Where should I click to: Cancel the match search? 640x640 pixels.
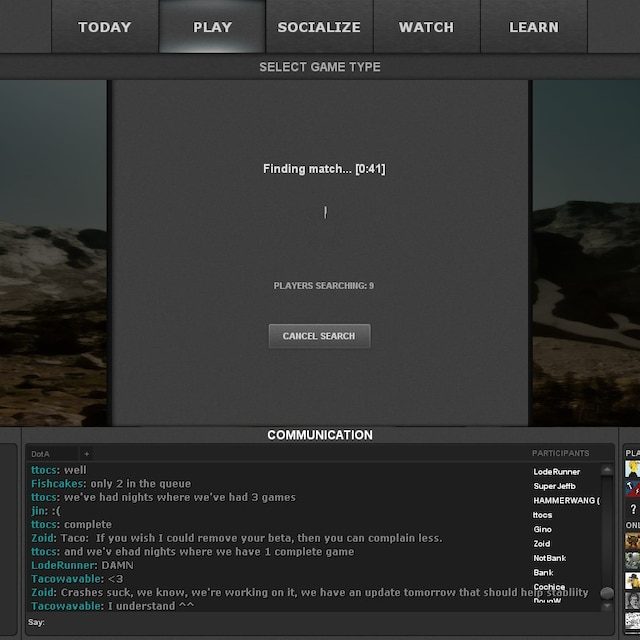coord(319,336)
